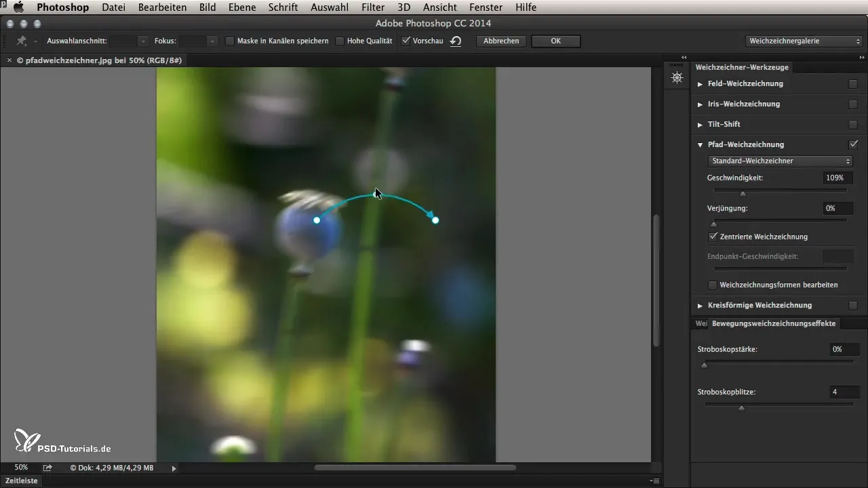Click the reset all pins curved arrow icon
Viewport: 868px width, 488px height.
point(456,41)
